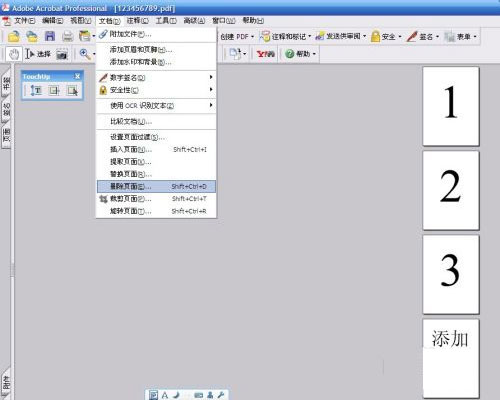
Task: Click the Yahoo toolbar icon
Action: tap(266, 54)
